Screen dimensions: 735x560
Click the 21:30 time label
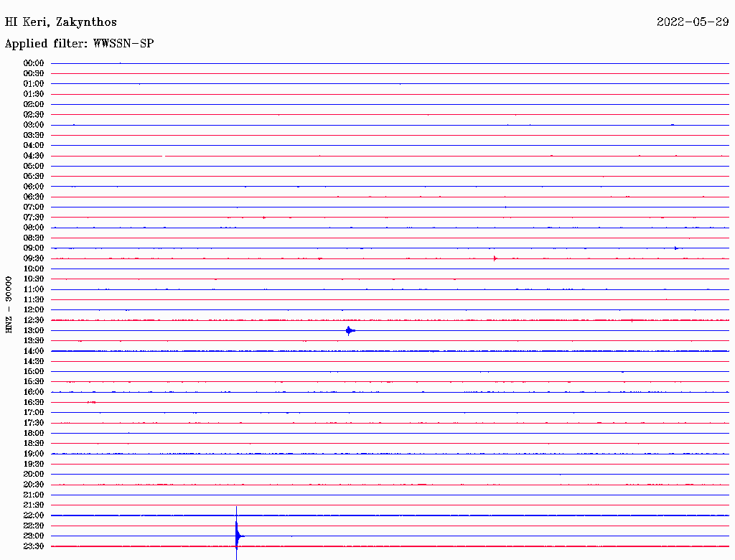pos(34,505)
